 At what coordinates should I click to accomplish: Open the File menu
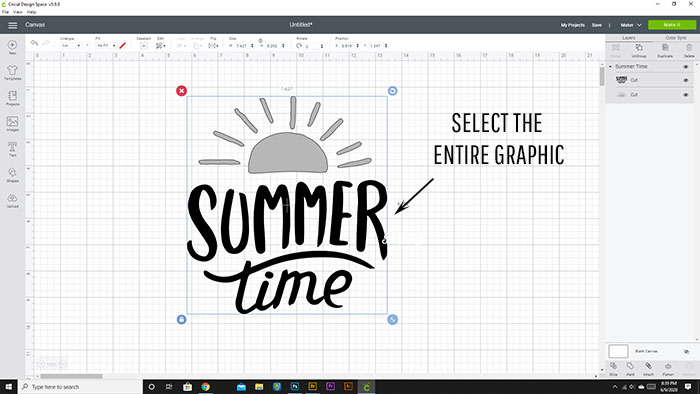click(5, 12)
